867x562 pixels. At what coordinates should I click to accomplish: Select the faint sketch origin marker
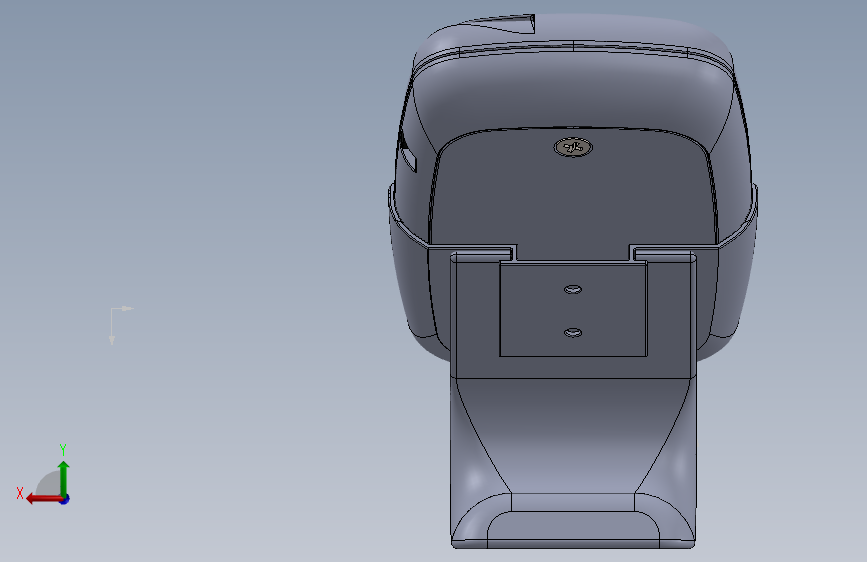click(x=121, y=325)
